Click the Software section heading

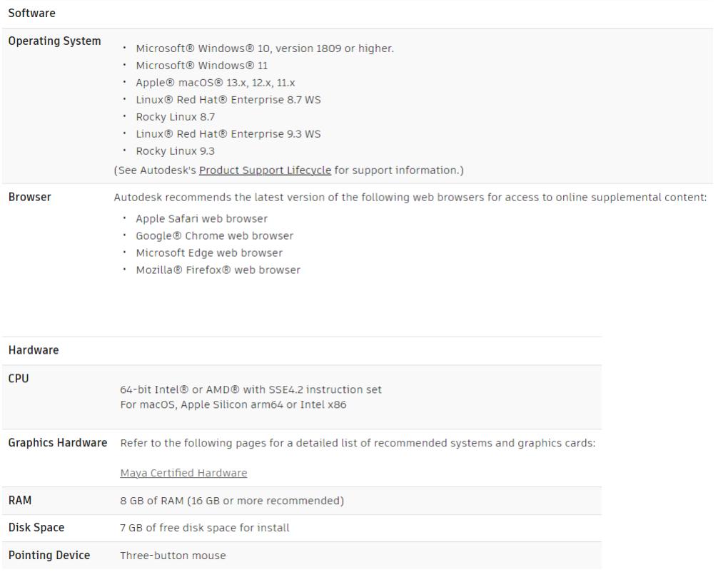pyautogui.click(x=31, y=14)
